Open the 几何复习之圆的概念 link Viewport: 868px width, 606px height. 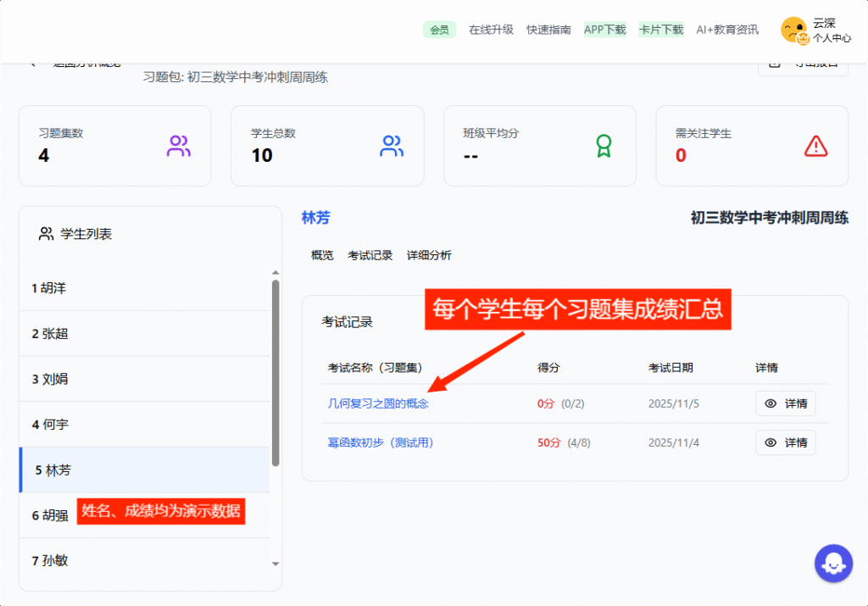click(x=378, y=403)
